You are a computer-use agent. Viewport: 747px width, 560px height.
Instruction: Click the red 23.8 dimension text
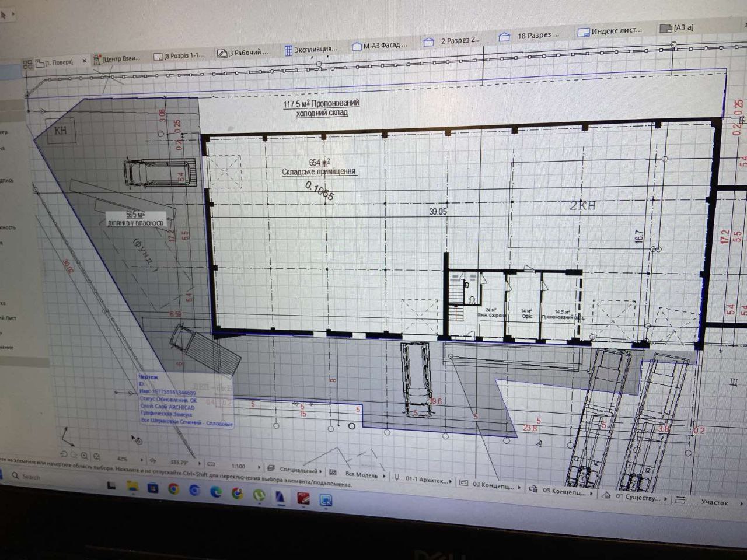[530, 428]
